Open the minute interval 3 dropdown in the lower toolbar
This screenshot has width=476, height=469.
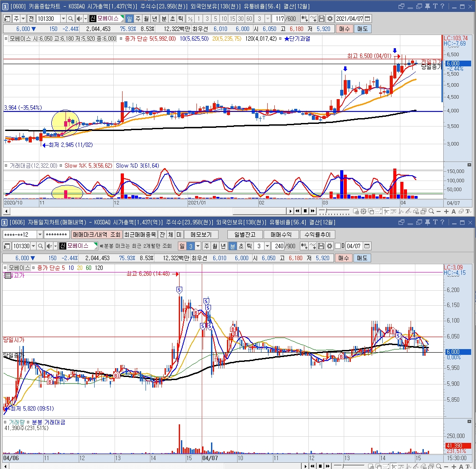pos(268,246)
